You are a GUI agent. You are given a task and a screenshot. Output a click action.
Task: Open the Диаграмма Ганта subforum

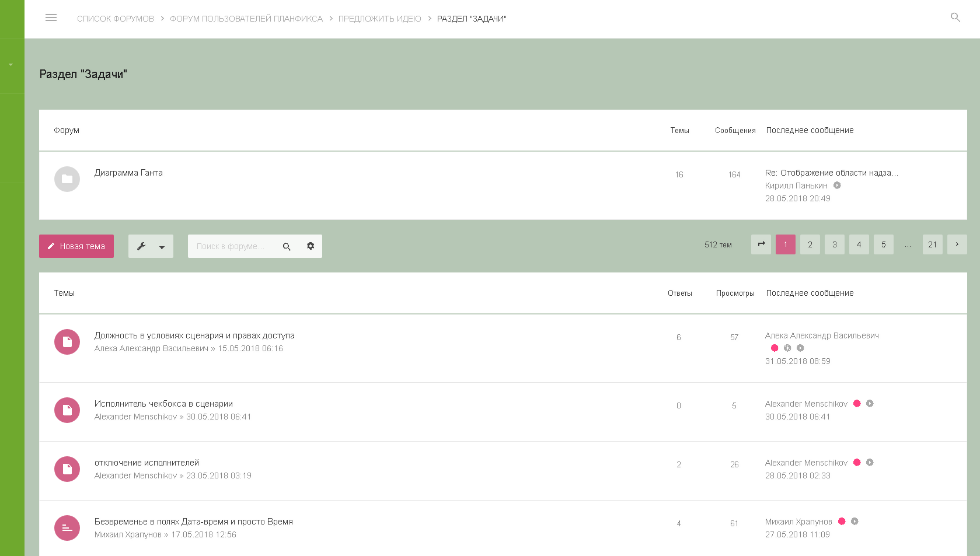pyautogui.click(x=128, y=173)
